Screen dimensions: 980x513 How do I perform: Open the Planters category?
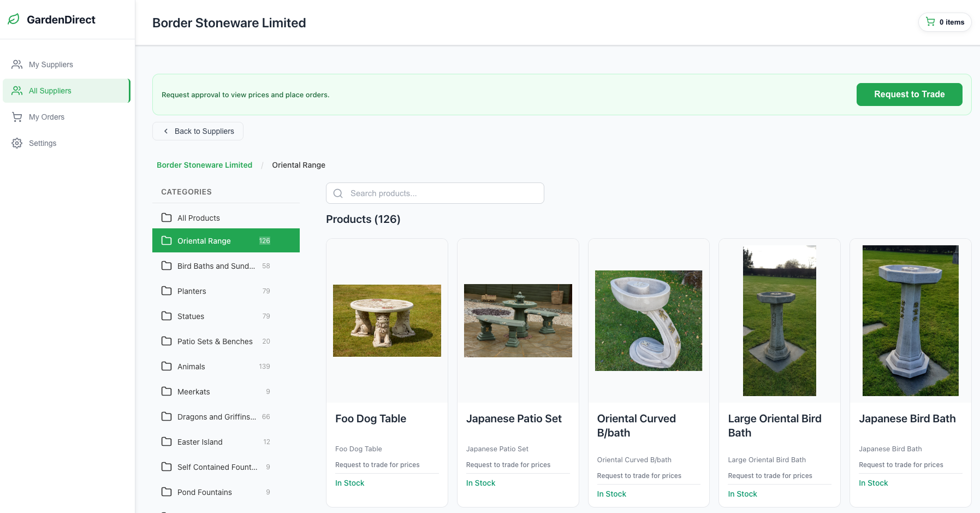[x=192, y=291]
